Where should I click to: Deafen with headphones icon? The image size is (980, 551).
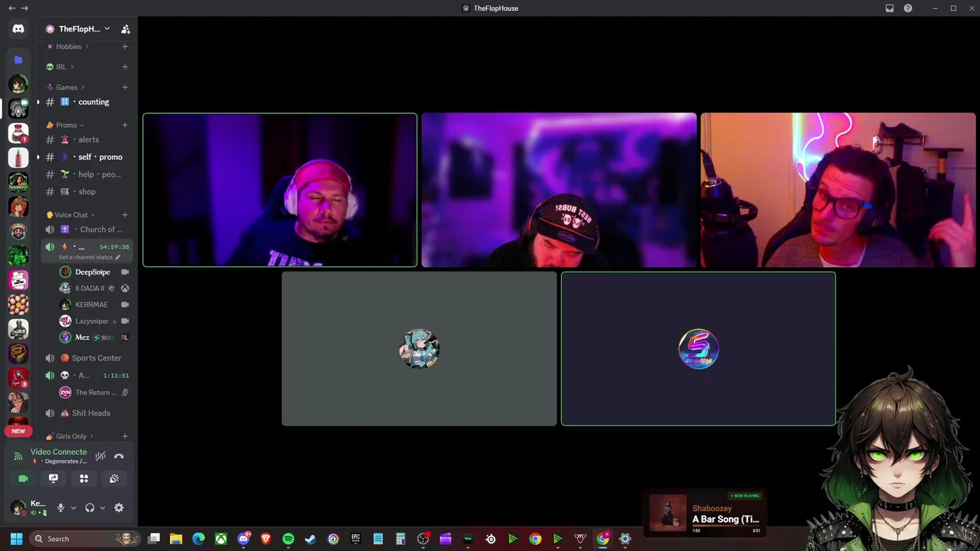90,507
